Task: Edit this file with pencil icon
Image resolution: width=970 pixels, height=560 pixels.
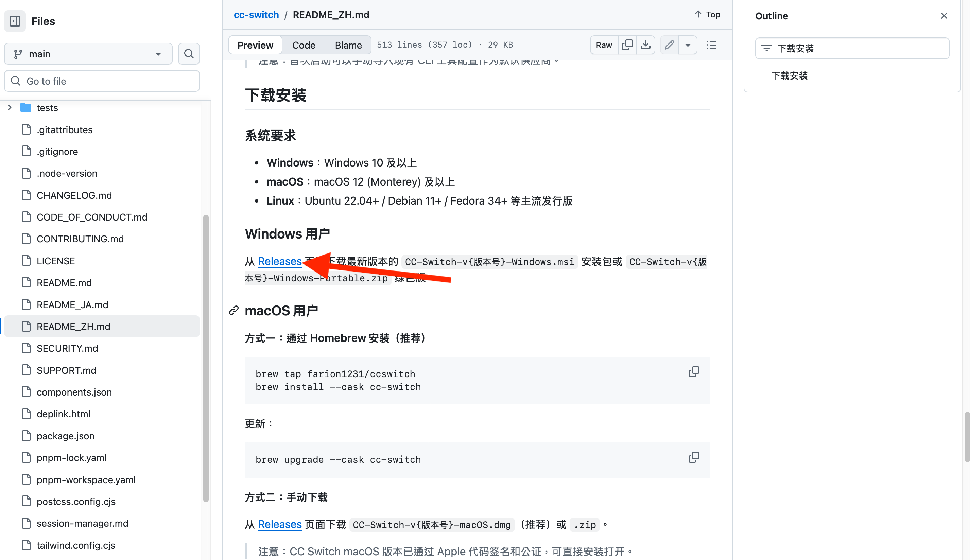Action: click(x=670, y=45)
